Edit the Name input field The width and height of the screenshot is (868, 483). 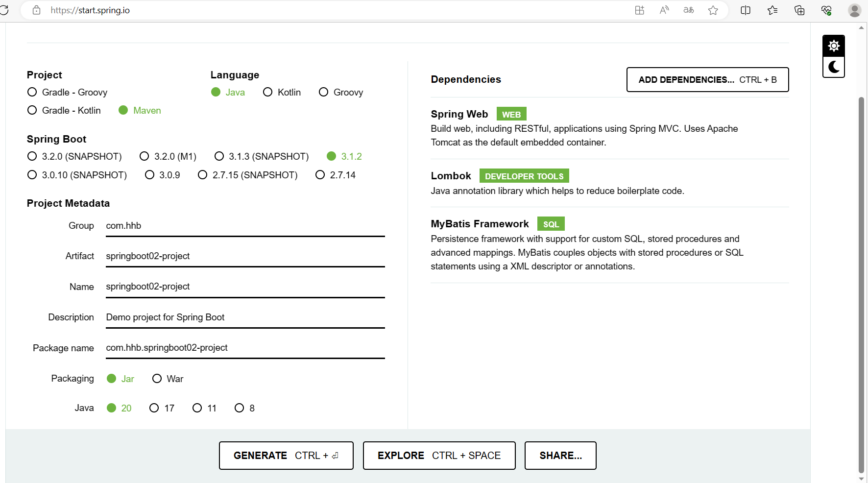pyautogui.click(x=245, y=287)
